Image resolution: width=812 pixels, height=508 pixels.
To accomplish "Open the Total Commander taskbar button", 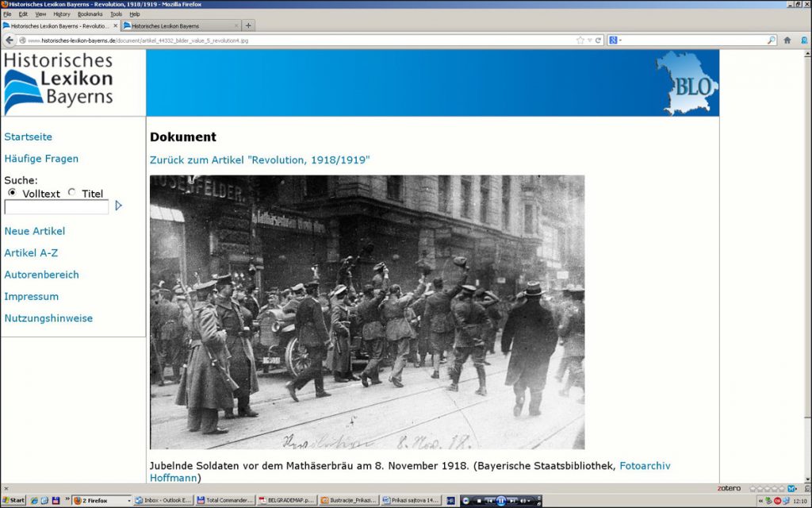I will point(225,501).
